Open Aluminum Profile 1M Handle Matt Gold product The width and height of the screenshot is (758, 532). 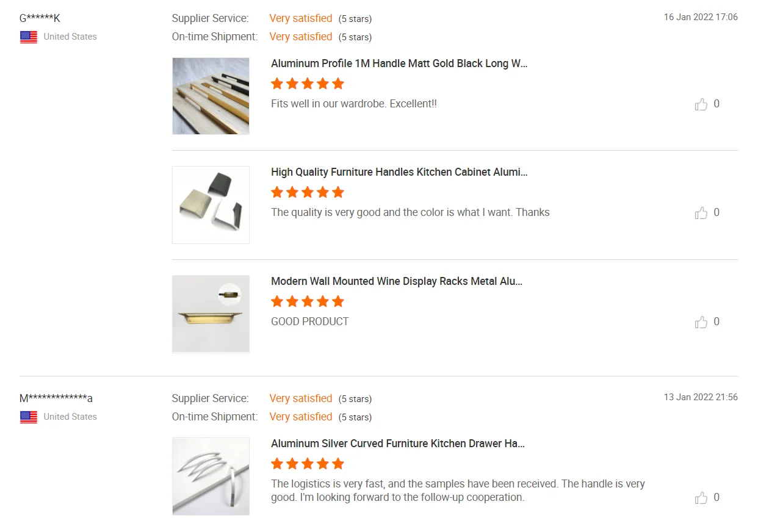(x=399, y=63)
